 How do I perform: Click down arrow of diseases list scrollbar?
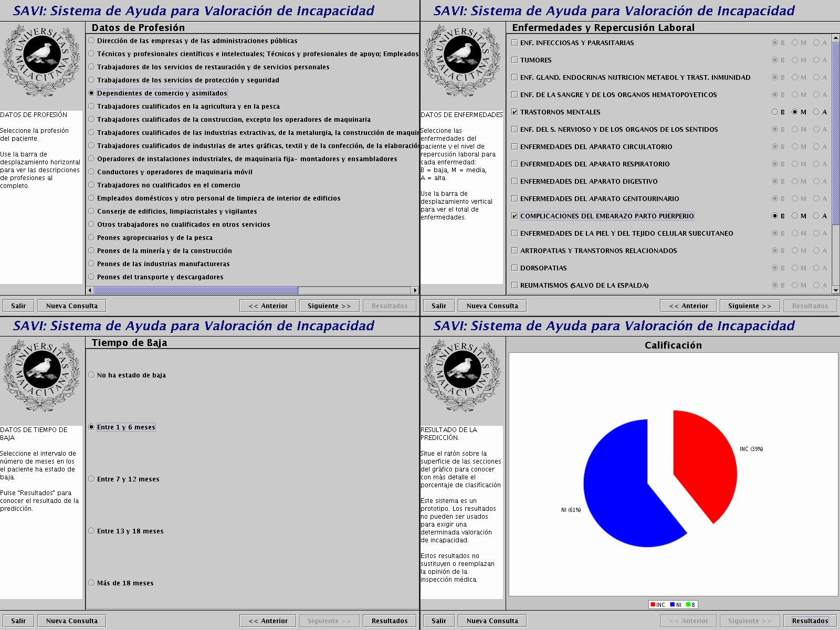836,290
